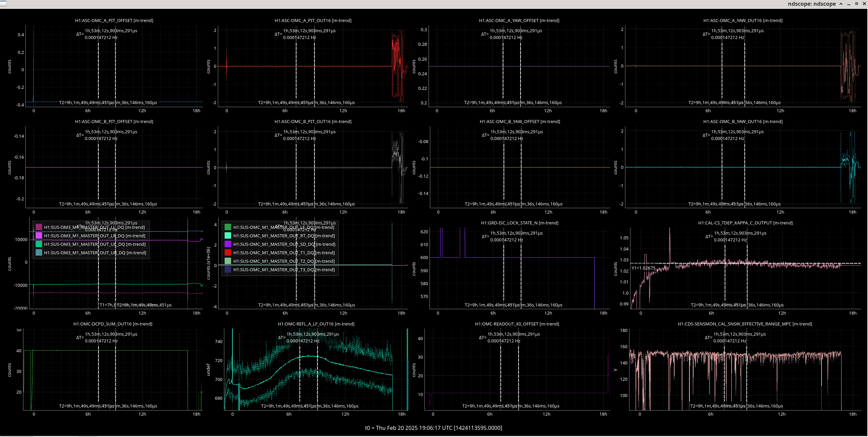Select legend entry H1:SUS-OM3_M1_MASTER_OUT_LR_DQ
868x437 pixels.
pos(95,236)
